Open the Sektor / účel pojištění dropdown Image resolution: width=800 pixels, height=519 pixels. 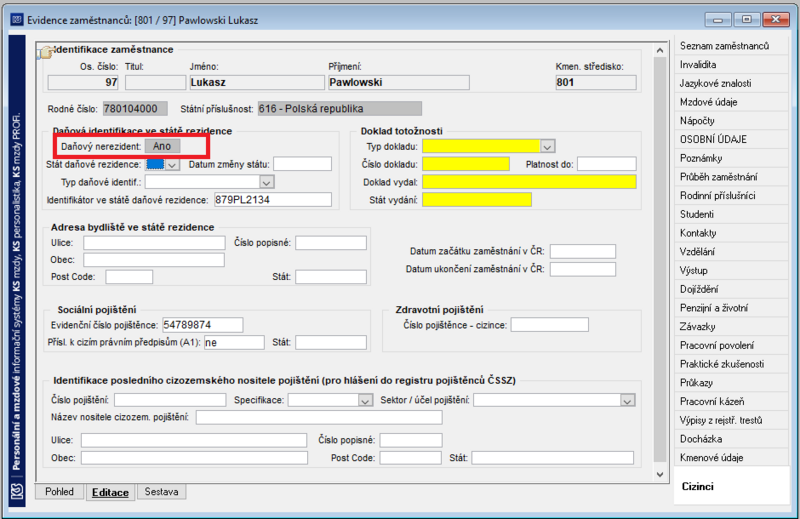coord(627,401)
